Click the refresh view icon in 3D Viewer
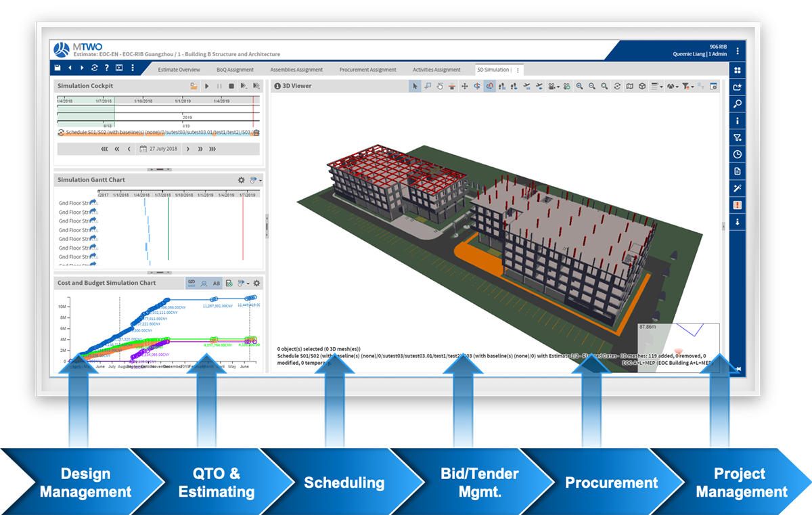Viewport: 812px width, 515px height. coord(617,86)
